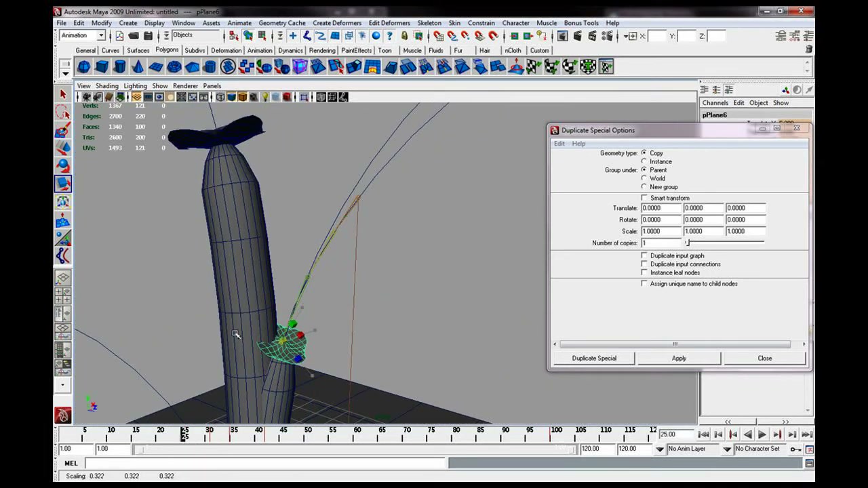Open the No Character Set dropdown
Screen dimensions: 868x488
click(727, 449)
